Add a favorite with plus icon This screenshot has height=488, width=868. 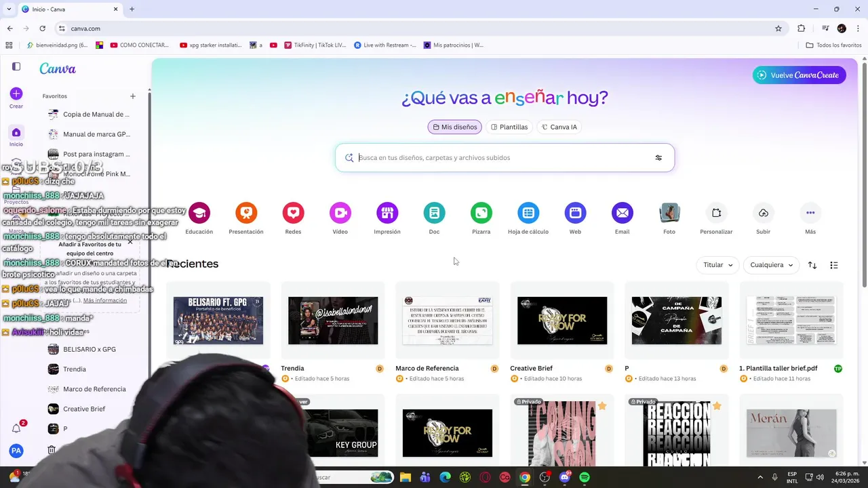point(133,96)
